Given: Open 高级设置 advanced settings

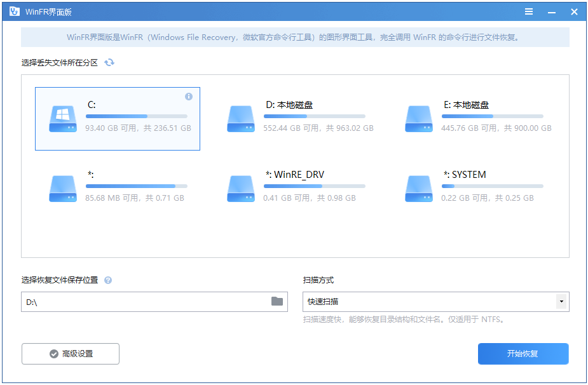Looking at the screenshot, I should tap(71, 354).
